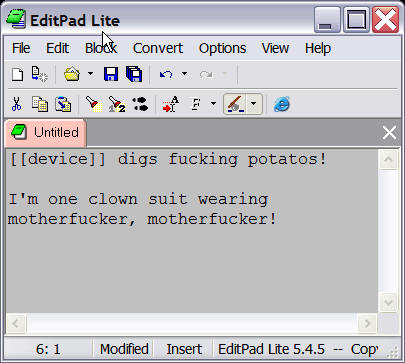405x363 pixels.
Task: Click the Find Next flashlight icon
Action: click(x=117, y=104)
